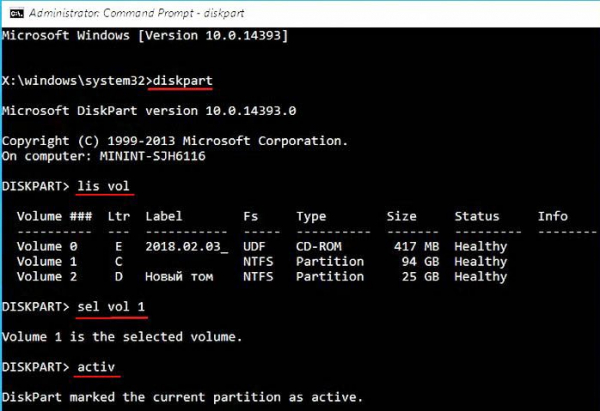Click the 'Новый том' volume label
The width and height of the screenshot is (600, 411).
(x=179, y=276)
